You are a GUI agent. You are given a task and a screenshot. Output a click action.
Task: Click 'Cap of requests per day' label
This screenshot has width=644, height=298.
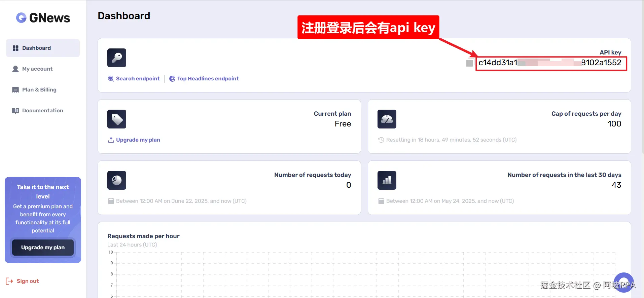[586, 114]
